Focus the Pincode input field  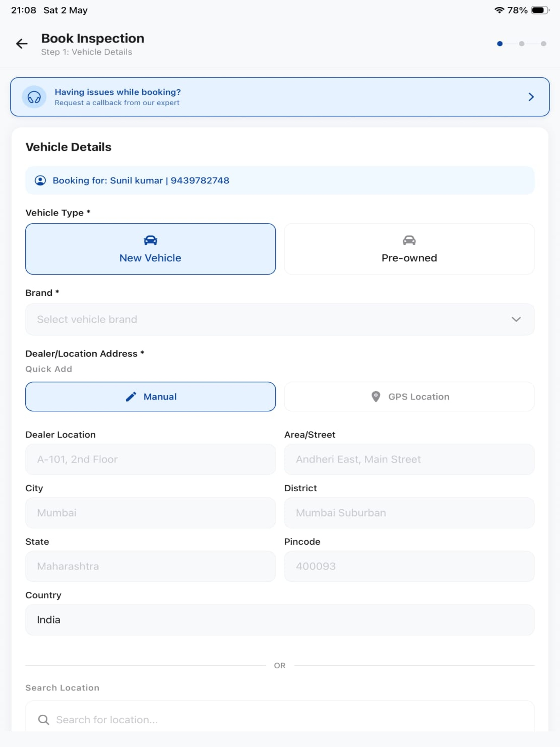pyautogui.click(x=409, y=566)
